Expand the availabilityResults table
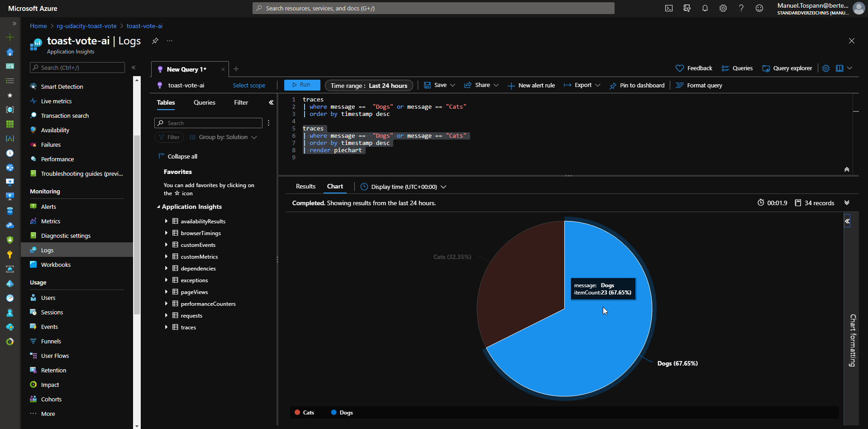 [x=166, y=221]
